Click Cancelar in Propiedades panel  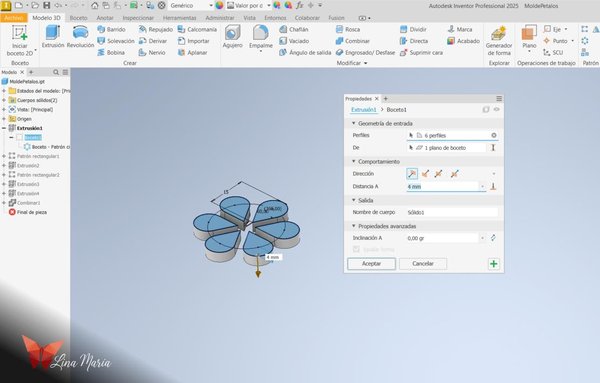[423, 264]
